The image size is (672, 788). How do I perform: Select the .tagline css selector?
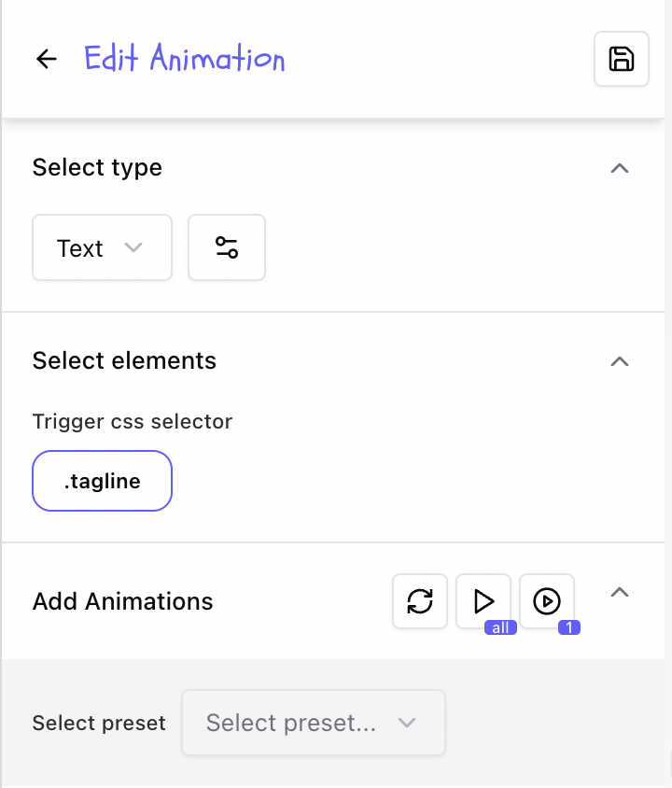(102, 481)
